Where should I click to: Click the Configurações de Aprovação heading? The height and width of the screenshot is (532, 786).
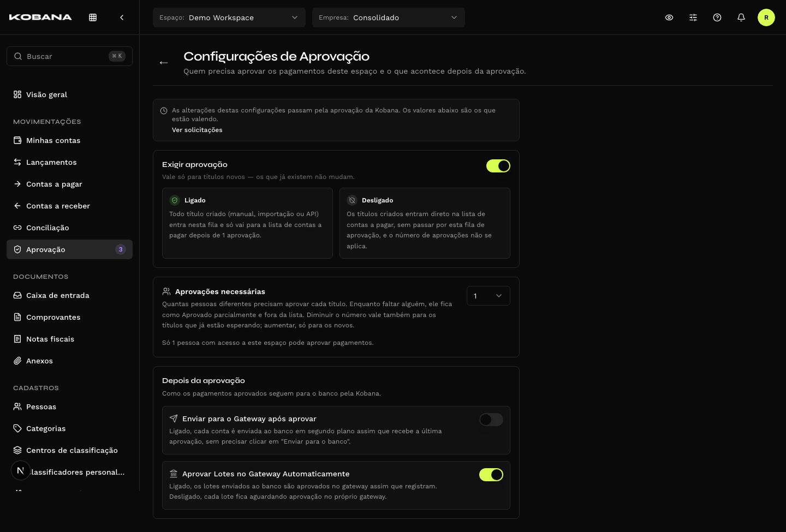276,56
